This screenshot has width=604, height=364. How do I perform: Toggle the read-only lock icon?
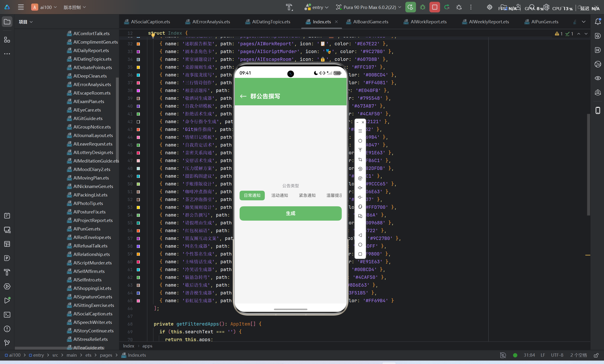596,355
